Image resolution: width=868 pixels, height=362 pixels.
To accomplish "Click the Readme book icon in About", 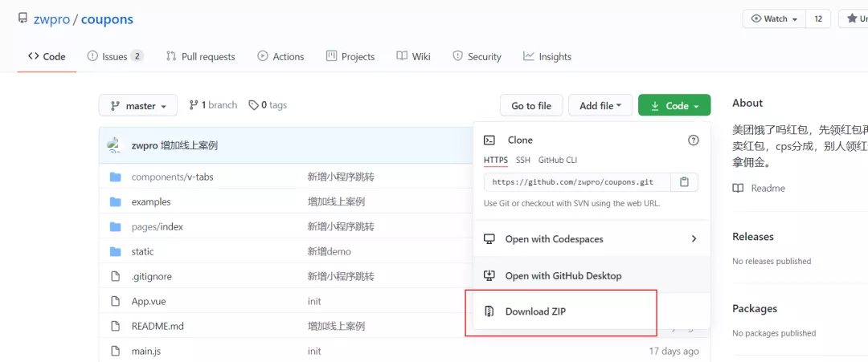I will tap(737, 189).
